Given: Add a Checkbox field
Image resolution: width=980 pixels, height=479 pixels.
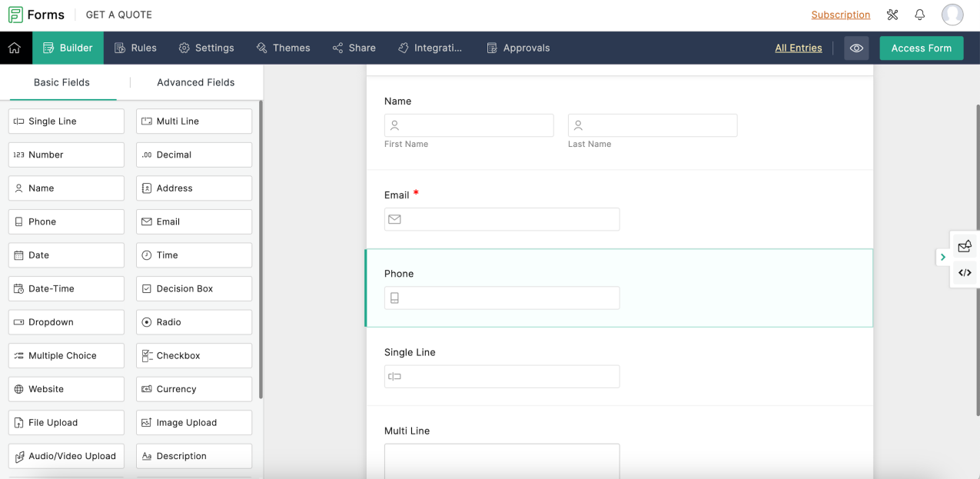Looking at the screenshot, I should click(x=194, y=355).
